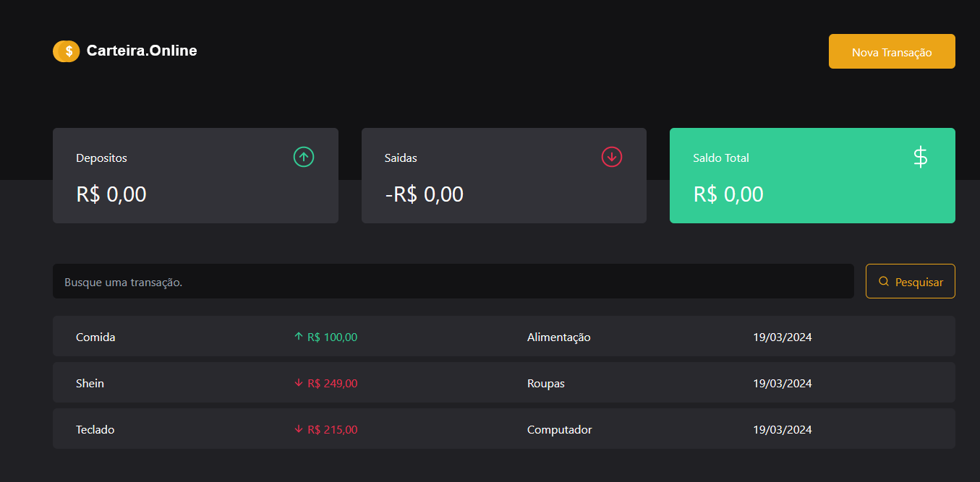Click the Alimentação category label
Image resolution: width=980 pixels, height=482 pixels.
pos(558,337)
